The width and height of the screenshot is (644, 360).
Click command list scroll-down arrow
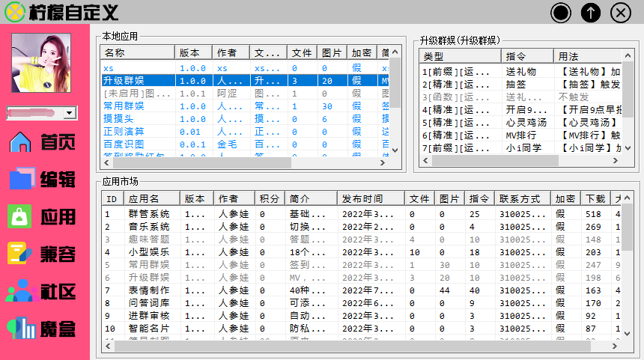click(x=628, y=148)
